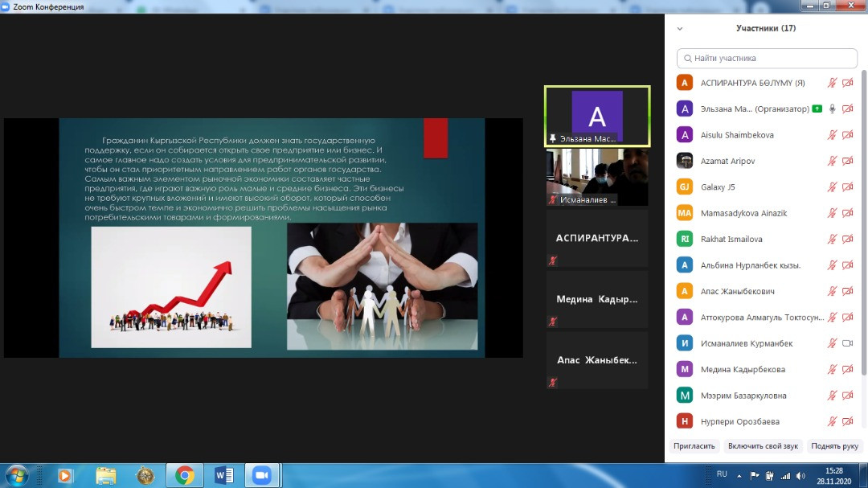The image size is (868, 488).
Task: Open RU language selector in taskbar
Action: coord(722,474)
